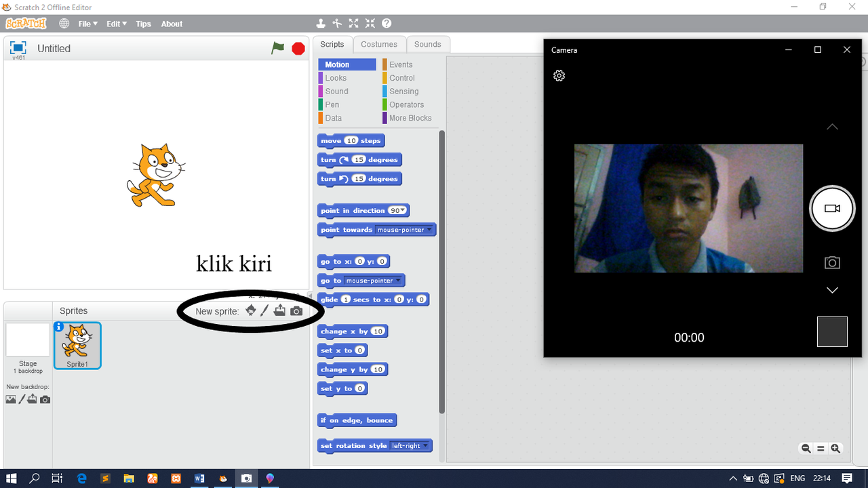Paint new backdrop brush icon
868x488 pixels.
22,399
